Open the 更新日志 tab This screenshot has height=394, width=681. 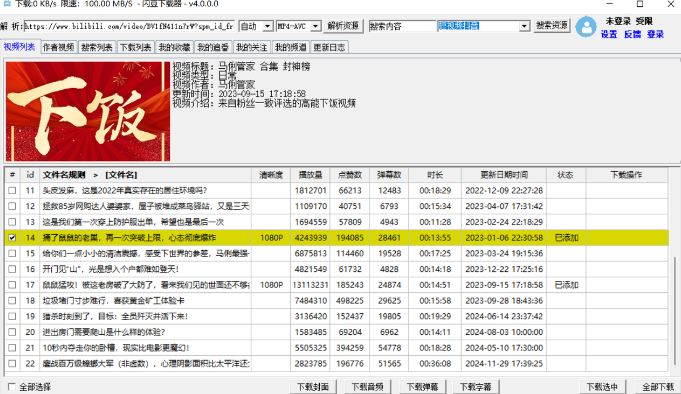(329, 47)
